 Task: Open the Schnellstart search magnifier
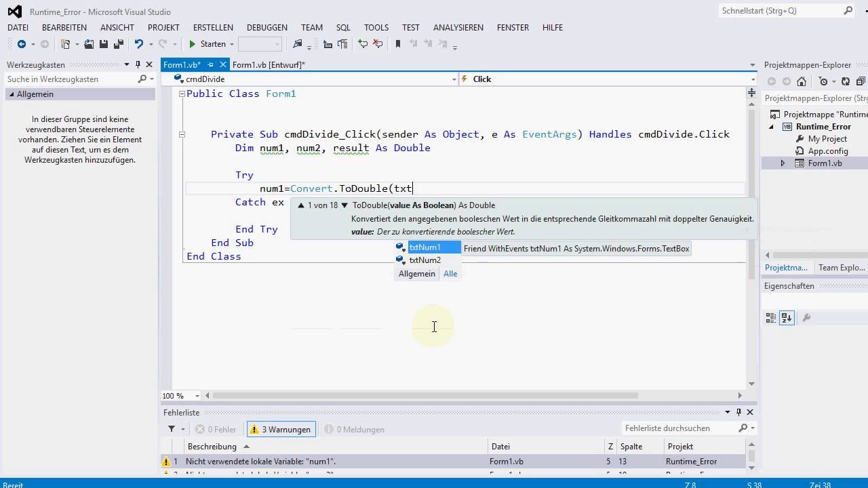848,11
